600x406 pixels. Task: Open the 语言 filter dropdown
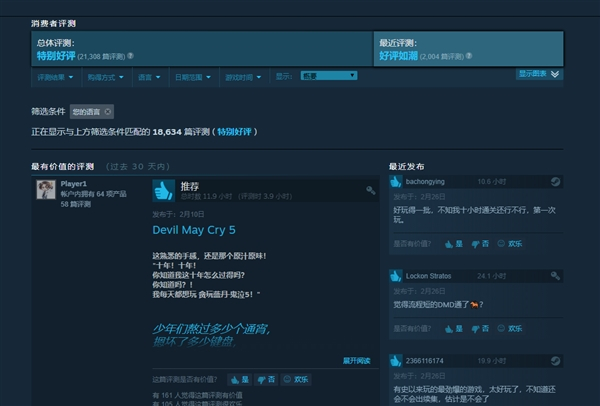click(149, 77)
